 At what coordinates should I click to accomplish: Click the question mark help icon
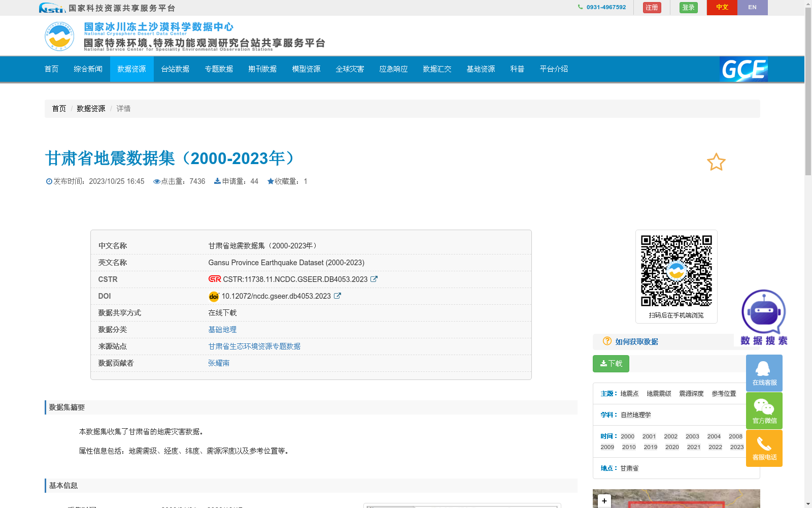pos(607,341)
